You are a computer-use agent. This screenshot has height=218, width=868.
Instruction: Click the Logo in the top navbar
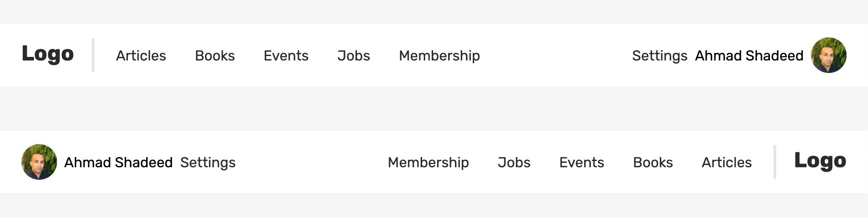coord(48,55)
